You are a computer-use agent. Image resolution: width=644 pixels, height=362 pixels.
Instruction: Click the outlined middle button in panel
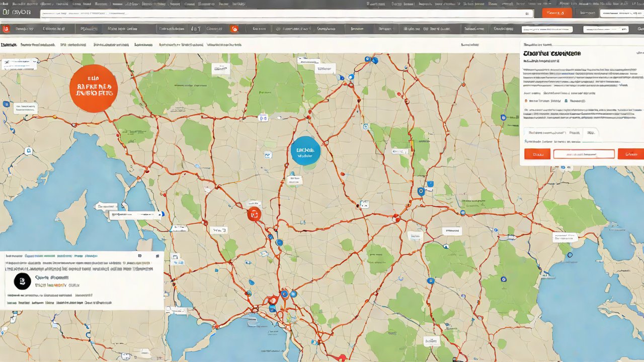[x=584, y=154]
